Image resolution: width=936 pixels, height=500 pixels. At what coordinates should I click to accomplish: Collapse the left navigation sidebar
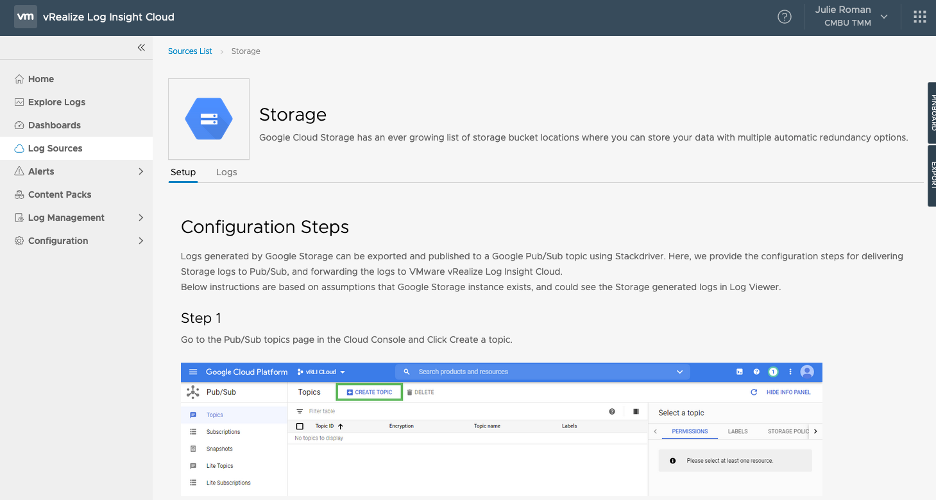pos(141,48)
